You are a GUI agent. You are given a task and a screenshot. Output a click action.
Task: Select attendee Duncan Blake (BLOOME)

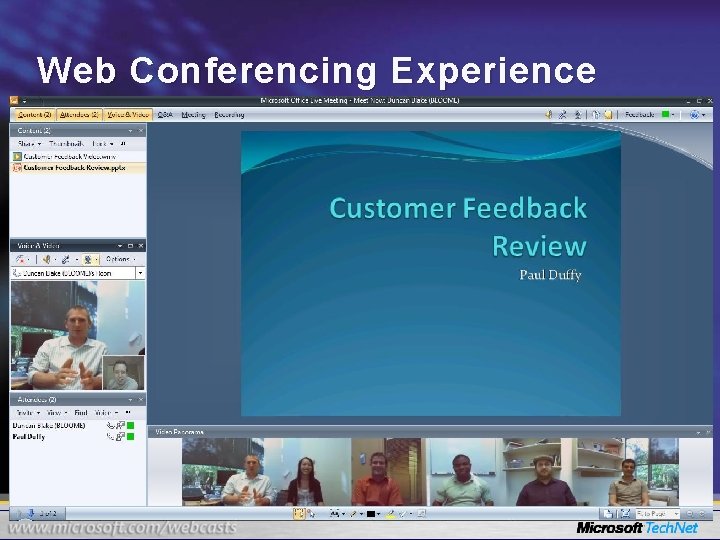(49, 426)
